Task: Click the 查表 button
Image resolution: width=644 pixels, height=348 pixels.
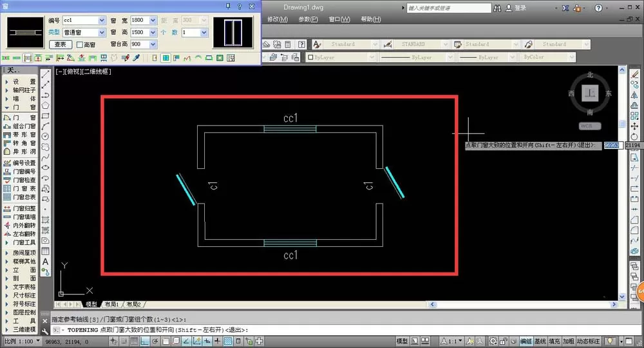Action: (61, 44)
